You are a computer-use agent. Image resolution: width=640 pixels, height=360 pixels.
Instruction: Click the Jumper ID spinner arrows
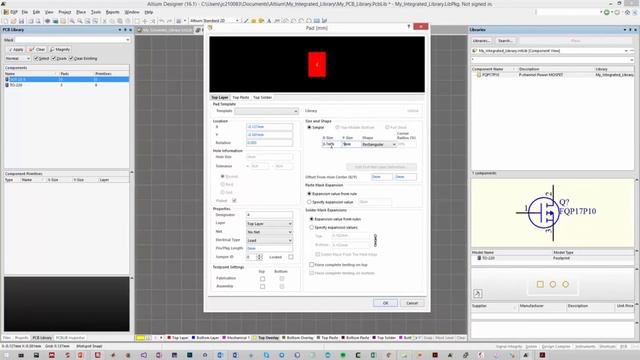(260, 257)
